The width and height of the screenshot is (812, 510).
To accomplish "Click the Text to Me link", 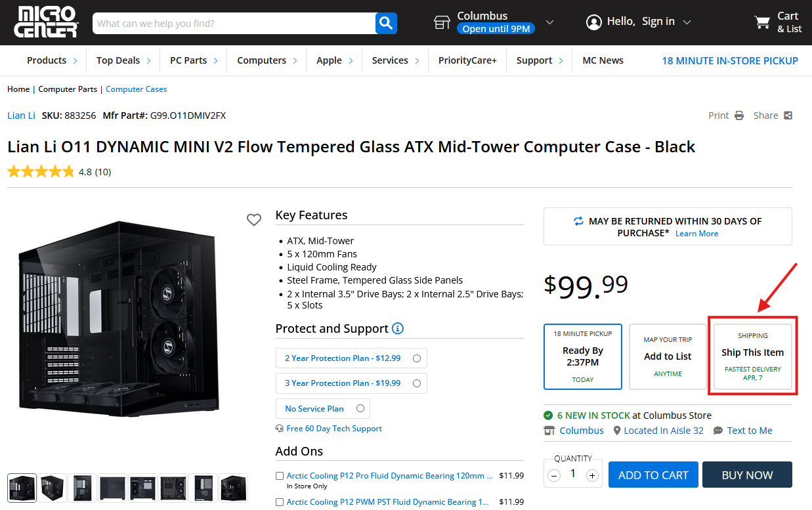I will 749,431.
